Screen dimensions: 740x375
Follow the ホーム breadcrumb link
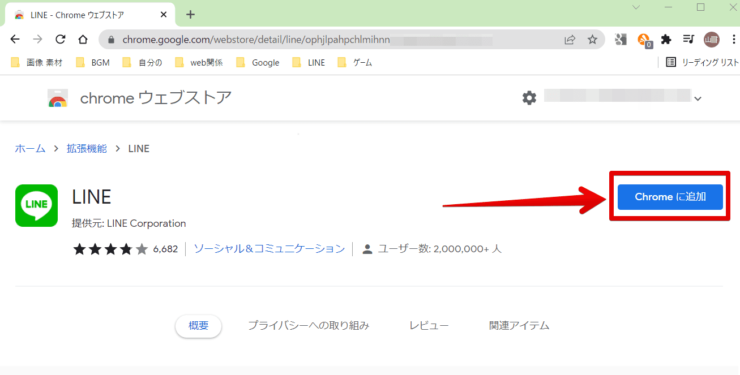click(30, 149)
